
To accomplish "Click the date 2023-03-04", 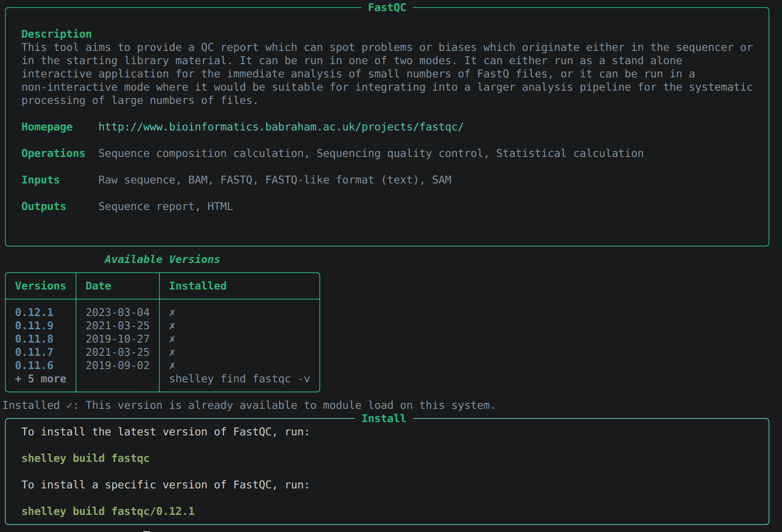I will 118,313.
